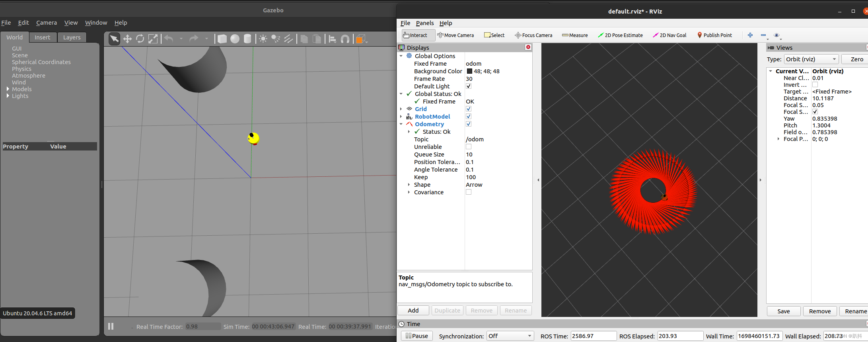Toggle the Invert checkbox in Views
Screen dimensions: 868x342
click(815, 84)
